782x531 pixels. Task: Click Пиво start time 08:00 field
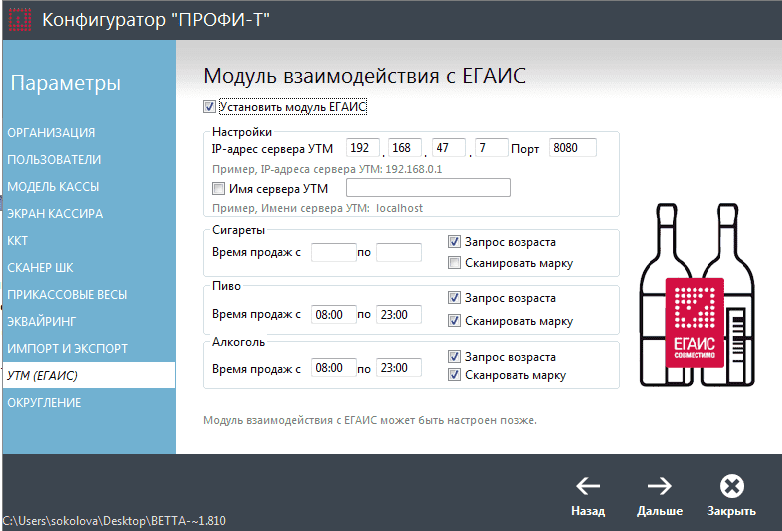pos(334,315)
